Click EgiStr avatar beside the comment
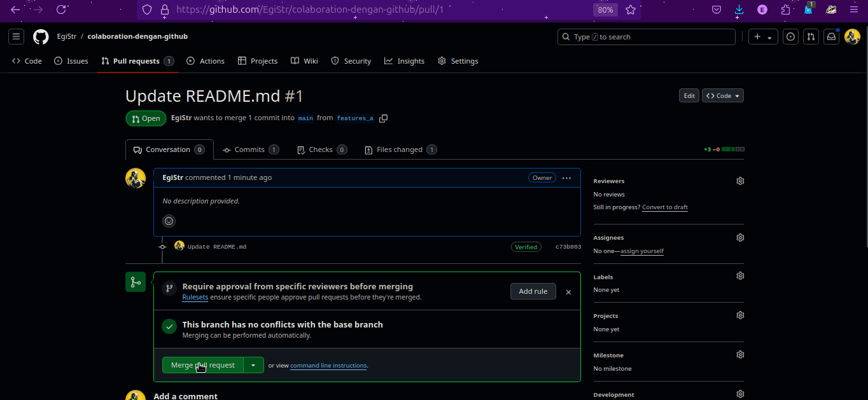The image size is (868, 400). coord(136,179)
